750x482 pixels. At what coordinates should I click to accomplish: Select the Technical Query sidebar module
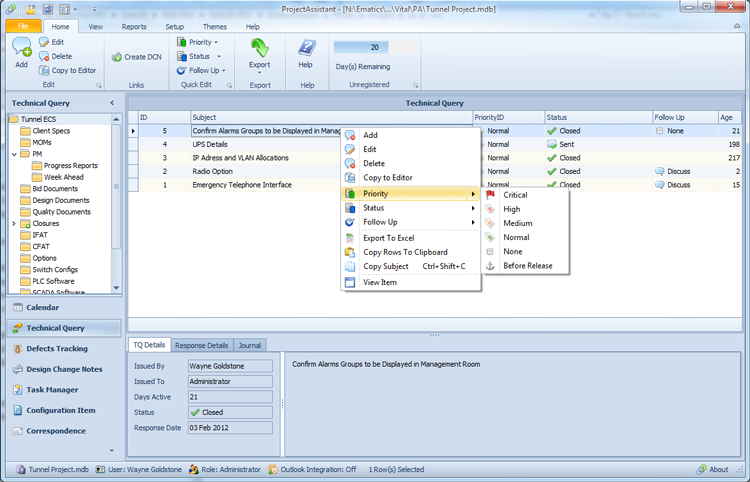(64, 328)
